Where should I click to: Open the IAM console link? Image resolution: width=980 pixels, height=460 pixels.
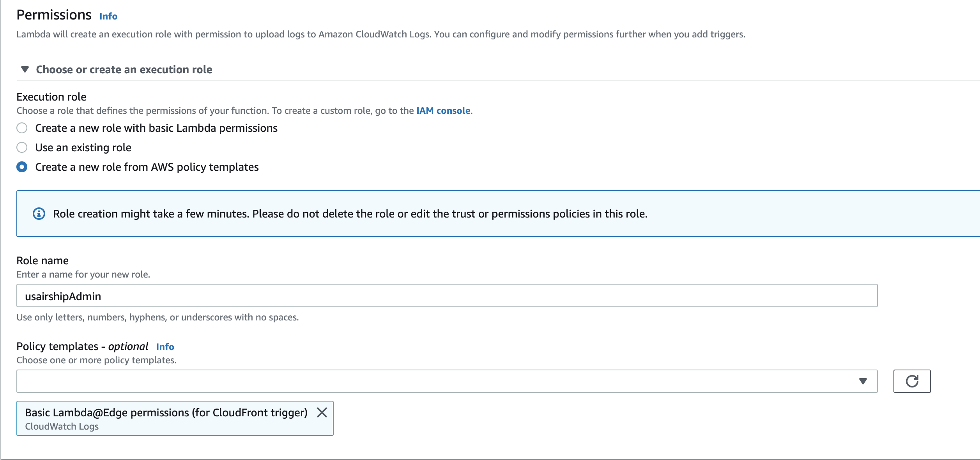[x=443, y=111]
